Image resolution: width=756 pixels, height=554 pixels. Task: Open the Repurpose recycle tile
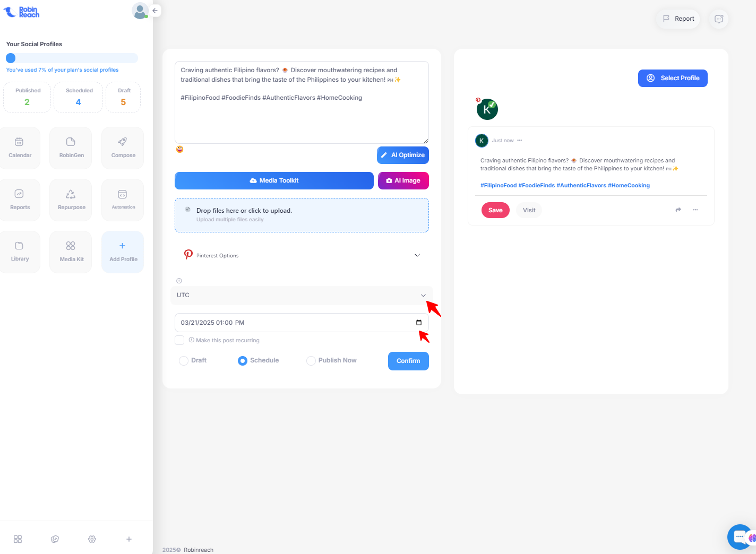(71, 200)
